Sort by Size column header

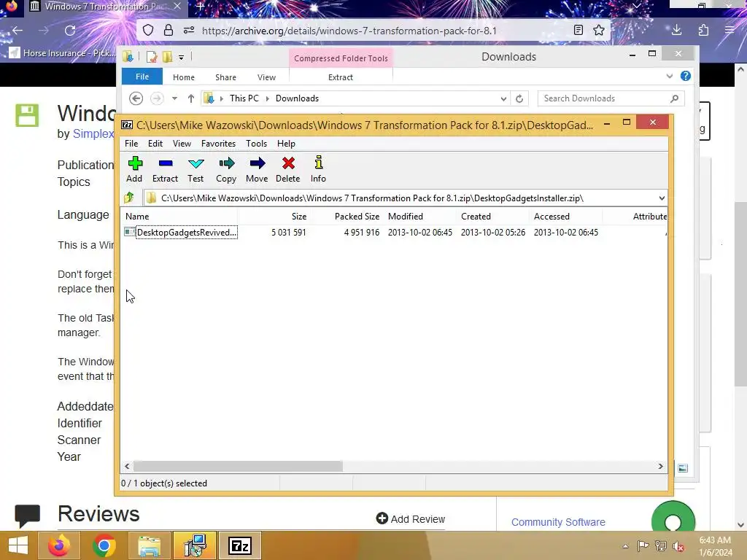pyautogui.click(x=298, y=216)
